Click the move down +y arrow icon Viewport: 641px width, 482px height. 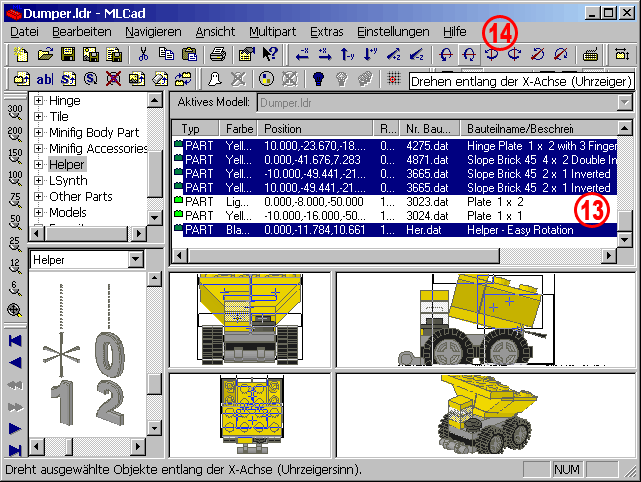[370, 54]
